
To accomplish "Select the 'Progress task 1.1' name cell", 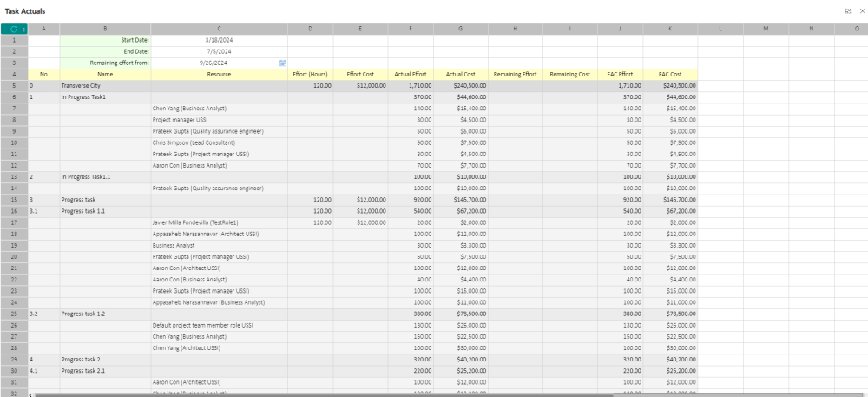I will pyautogui.click(x=105, y=211).
